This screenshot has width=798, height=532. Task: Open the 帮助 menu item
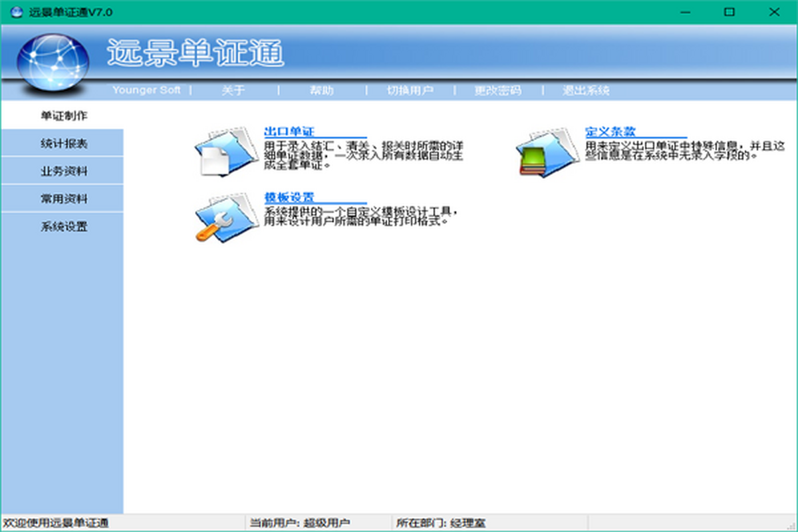[321, 90]
